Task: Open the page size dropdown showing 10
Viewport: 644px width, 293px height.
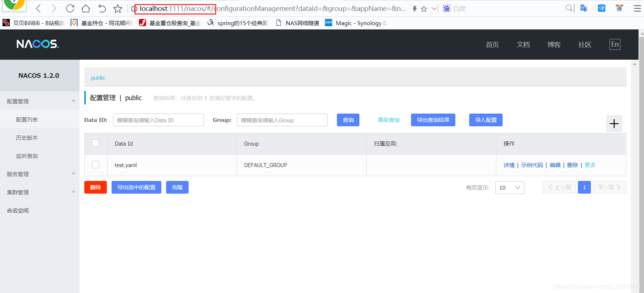Action: point(510,187)
